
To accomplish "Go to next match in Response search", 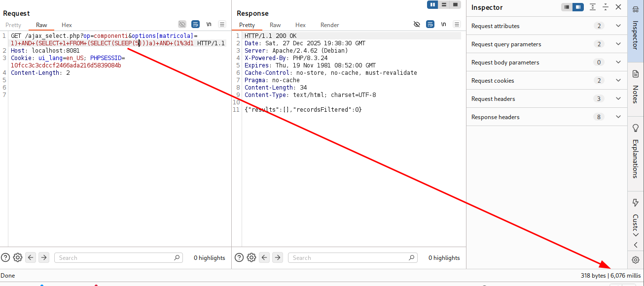I will [x=278, y=257].
